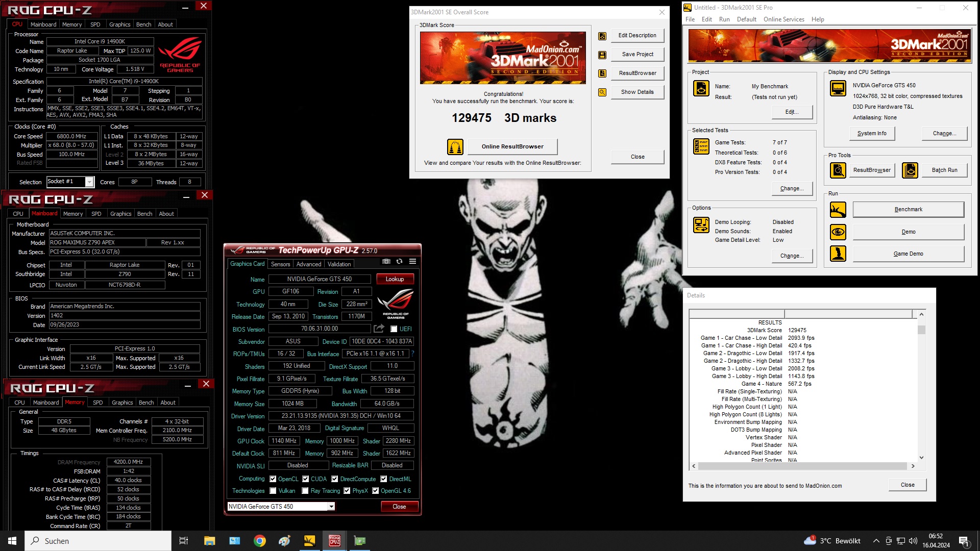Toggle the OpenCL checkbox
The width and height of the screenshot is (980, 551).
click(273, 479)
